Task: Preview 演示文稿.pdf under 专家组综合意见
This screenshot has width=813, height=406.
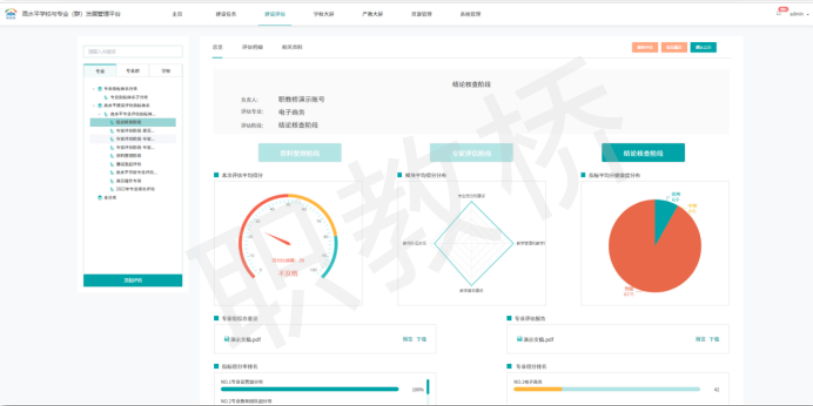Action: [x=408, y=339]
